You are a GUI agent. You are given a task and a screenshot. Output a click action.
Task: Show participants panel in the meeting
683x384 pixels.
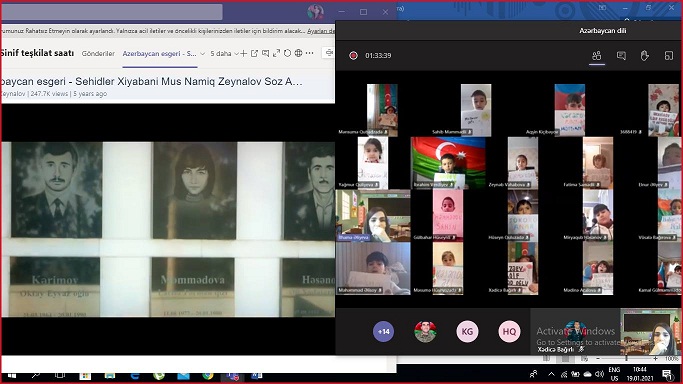tap(597, 56)
